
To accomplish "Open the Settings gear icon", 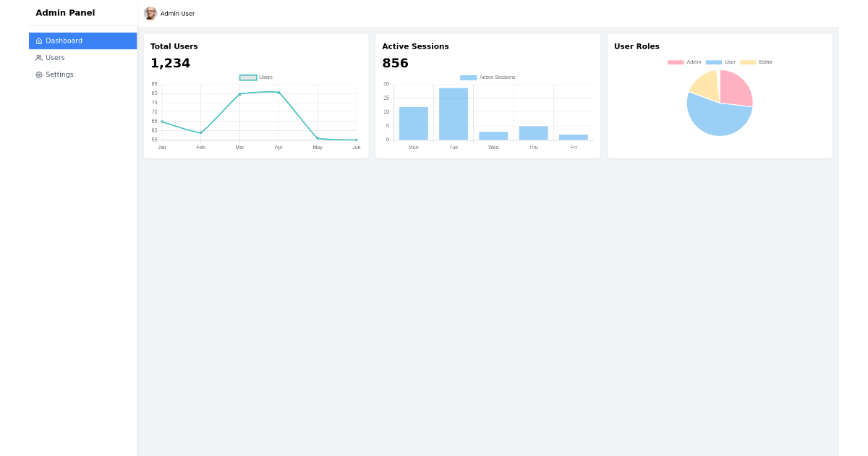I will click(39, 75).
